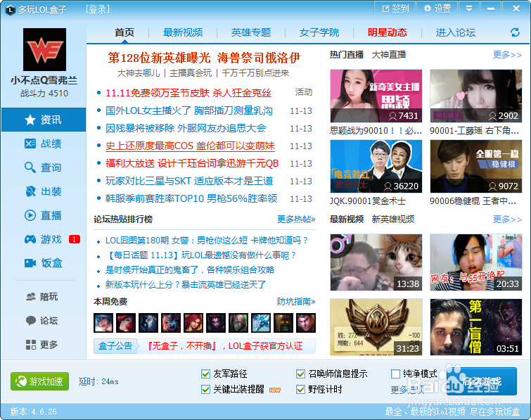Screen dimensions: 531x420
Task: Switch to the 女子学院 tab
Action: (319, 32)
